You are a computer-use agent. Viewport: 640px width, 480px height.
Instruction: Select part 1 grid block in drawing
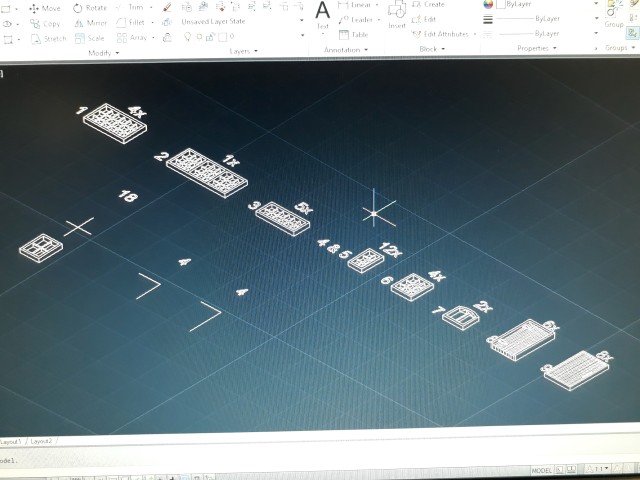click(115, 123)
